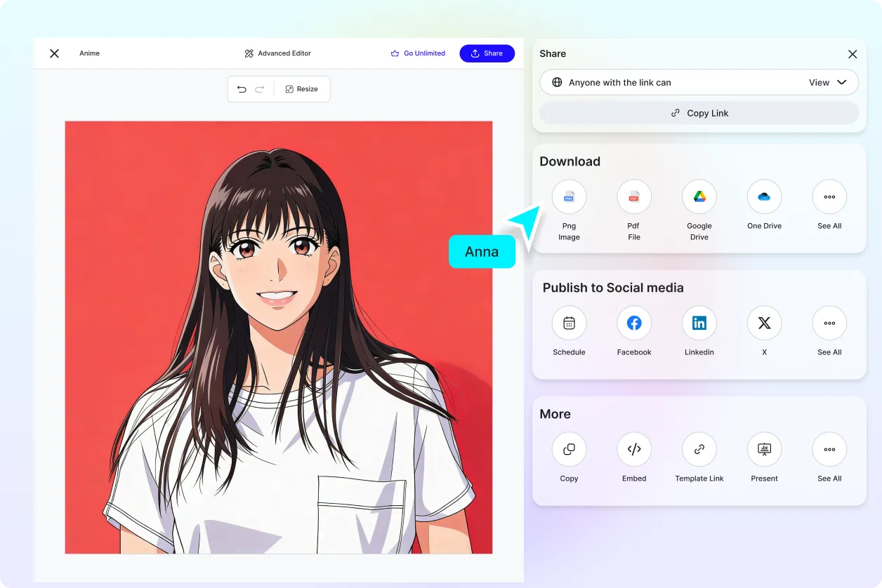Post to X

click(764, 323)
